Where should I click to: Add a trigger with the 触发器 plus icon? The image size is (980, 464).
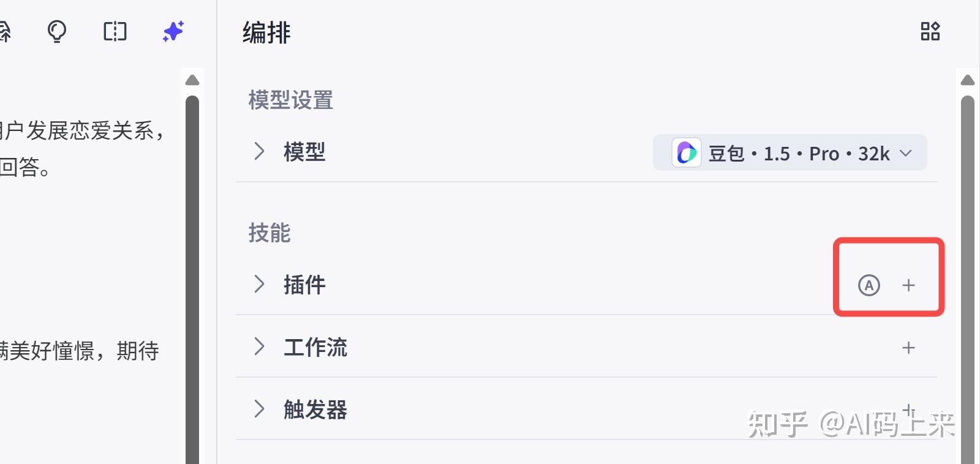tap(908, 410)
